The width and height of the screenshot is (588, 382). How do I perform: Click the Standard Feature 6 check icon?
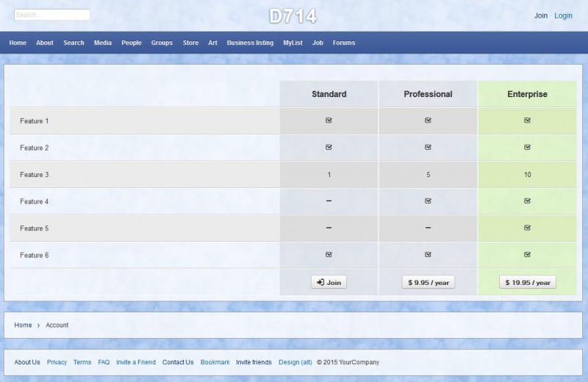[x=329, y=254]
